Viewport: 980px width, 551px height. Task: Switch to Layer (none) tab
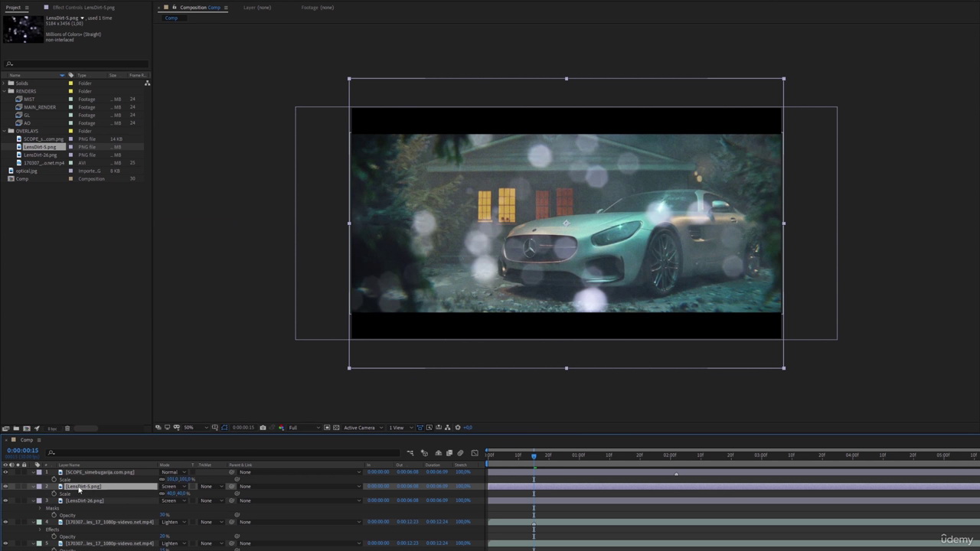pos(257,8)
